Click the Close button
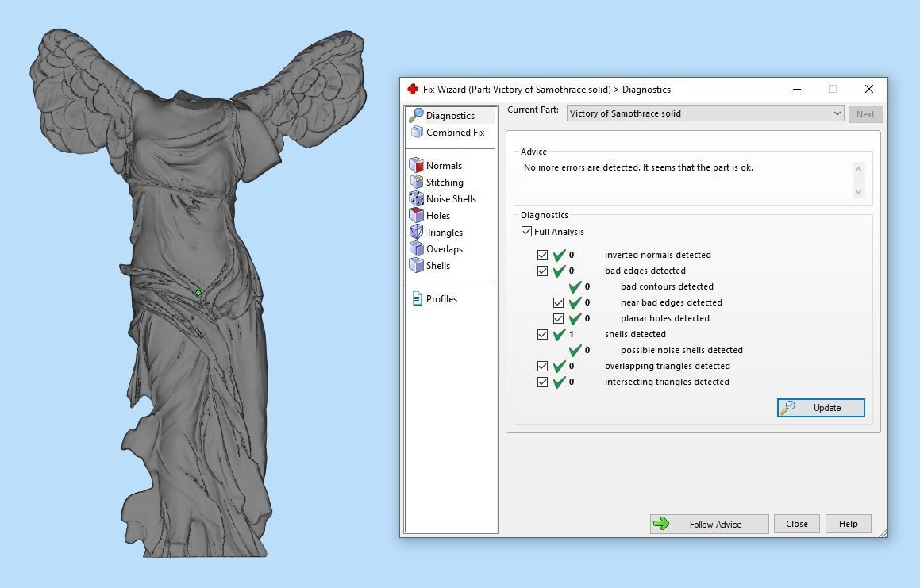920x588 pixels. tap(797, 524)
